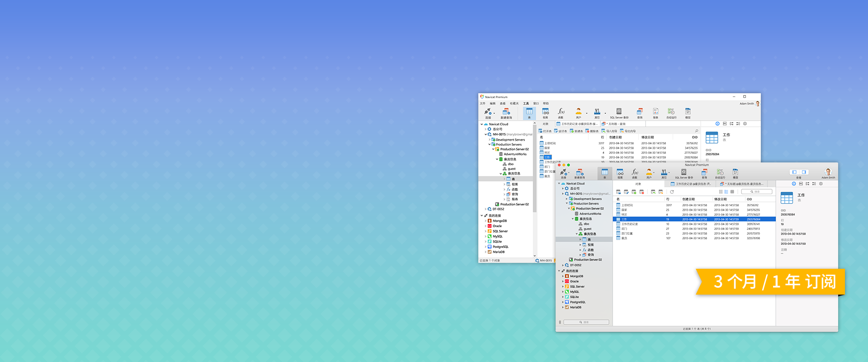Screen dimensions: 868x362
Task: Click 打开表 button in Windows window
Action: click(545, 131)
